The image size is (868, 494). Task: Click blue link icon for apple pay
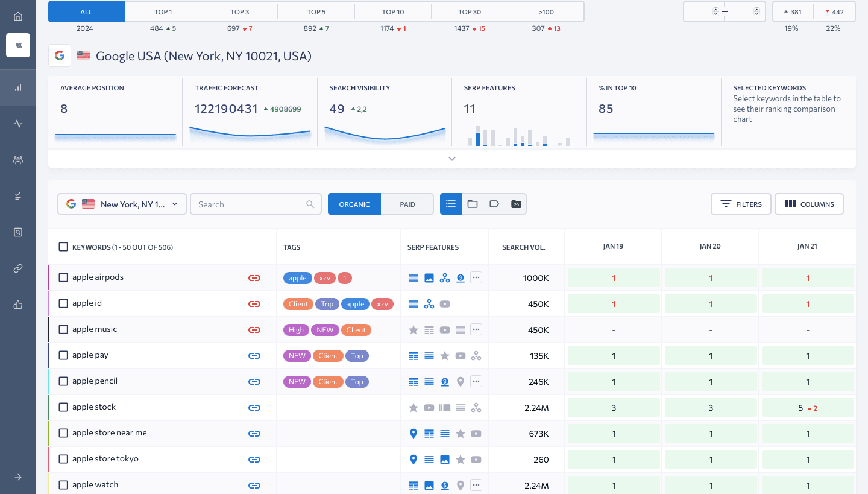point(254,356)
